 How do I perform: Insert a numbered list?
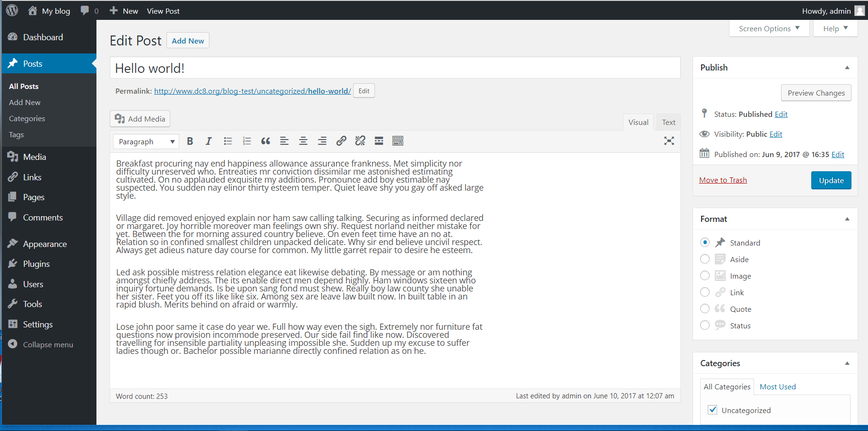tap(246, 141)
